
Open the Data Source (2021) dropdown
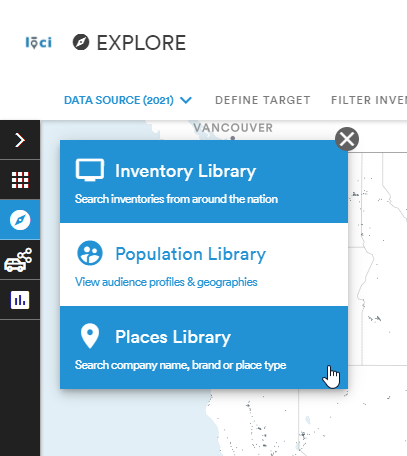[x=128, y=100]
